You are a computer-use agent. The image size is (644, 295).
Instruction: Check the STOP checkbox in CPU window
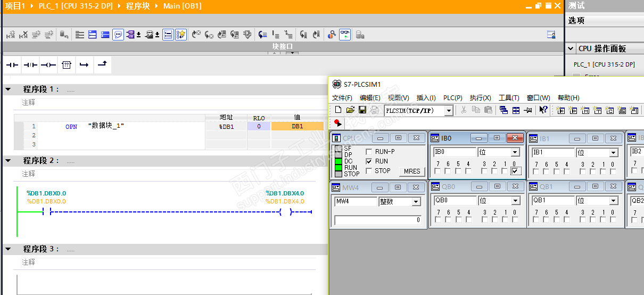click(x=369, y=170)
